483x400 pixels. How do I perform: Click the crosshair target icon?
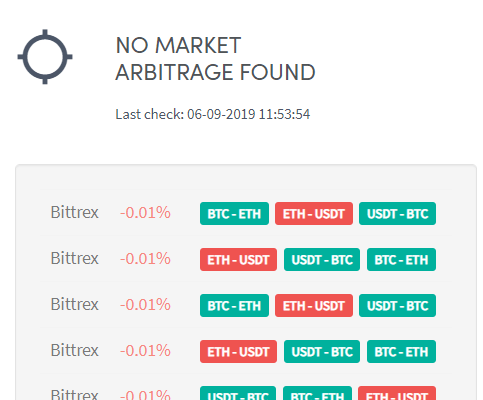pos(45,57)
